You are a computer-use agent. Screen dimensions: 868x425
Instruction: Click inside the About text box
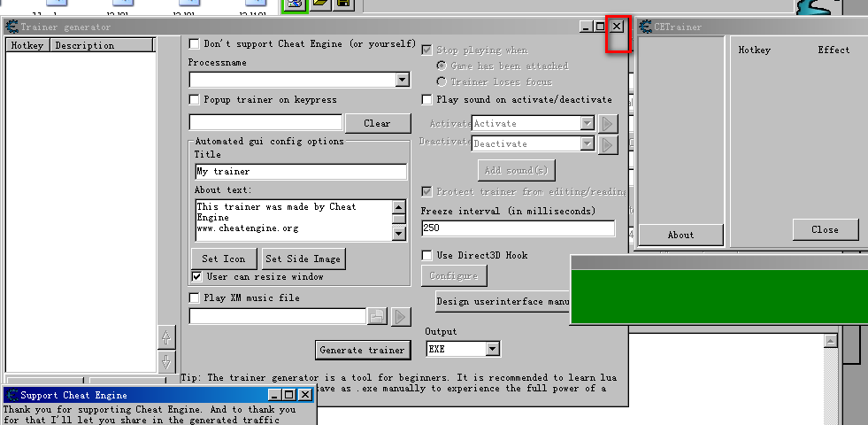295,220
